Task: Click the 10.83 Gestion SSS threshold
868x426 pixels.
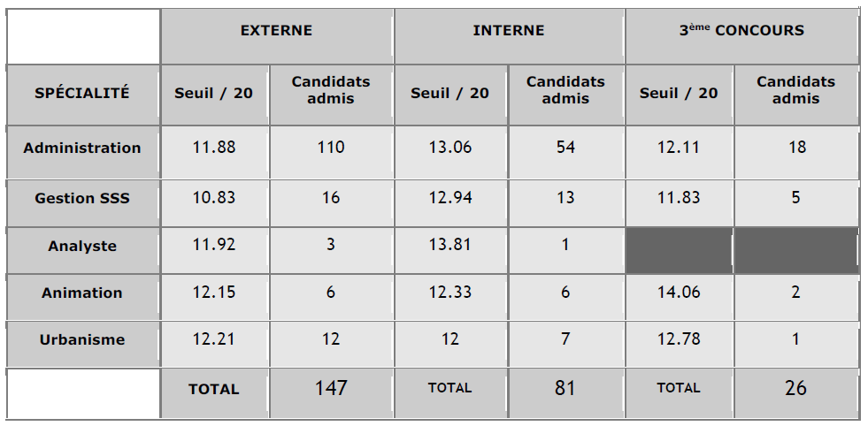Action: click(214, 198)
